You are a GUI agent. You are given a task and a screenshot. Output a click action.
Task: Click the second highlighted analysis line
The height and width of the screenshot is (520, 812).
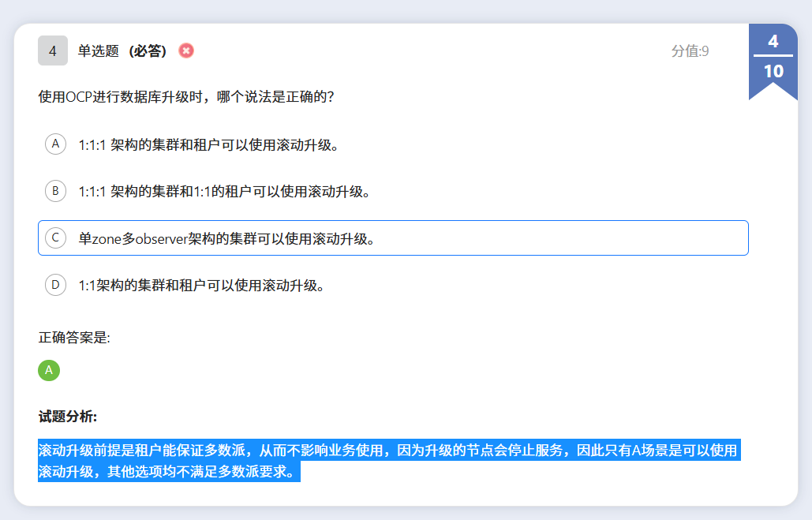pyautogui.click(x=169, y=473)
